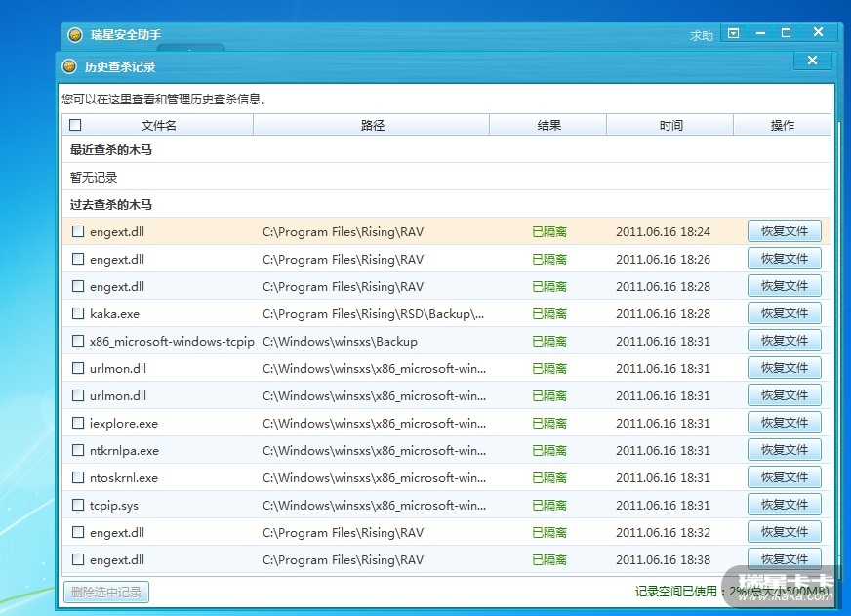Click the 文件名 column header
This screenshot has width=851, height=616.
158,125
